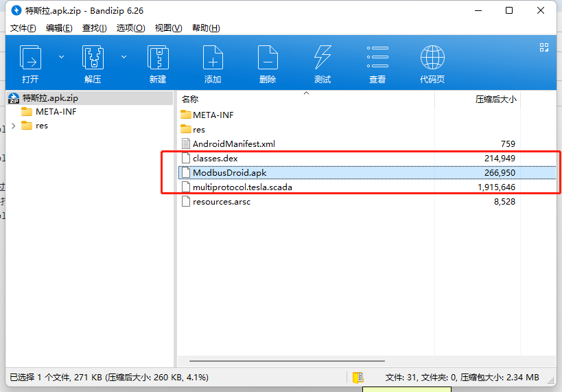
Task: Click the 1,915,646 size value
Action: [496, 187]
